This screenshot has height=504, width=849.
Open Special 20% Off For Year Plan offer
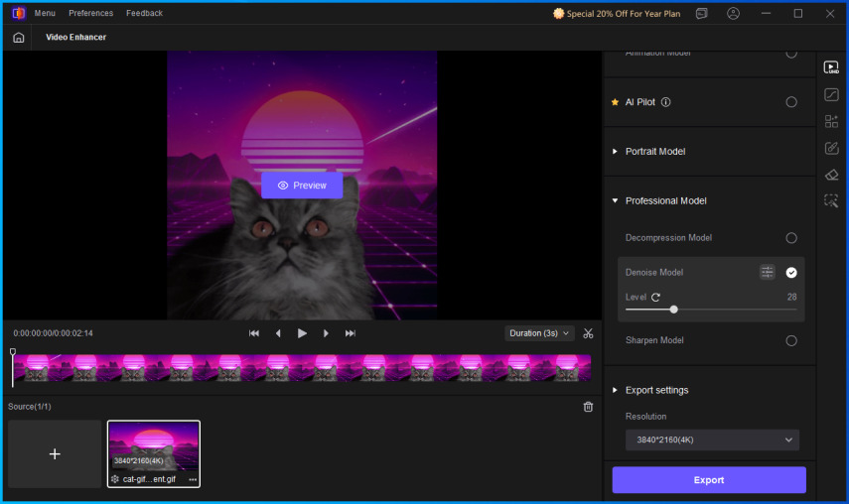[617, 14]
